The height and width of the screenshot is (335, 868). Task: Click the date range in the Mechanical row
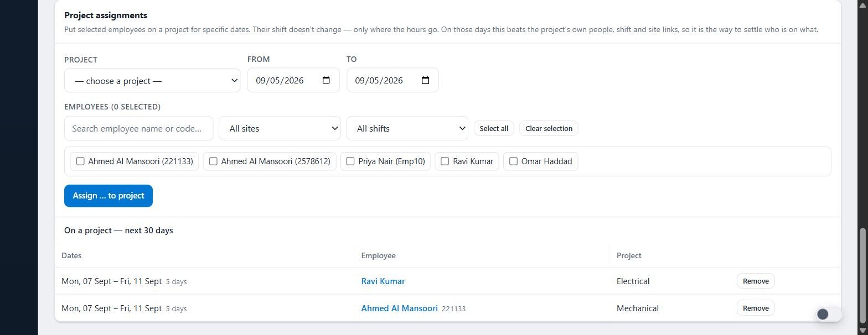(x=111, y=308)
